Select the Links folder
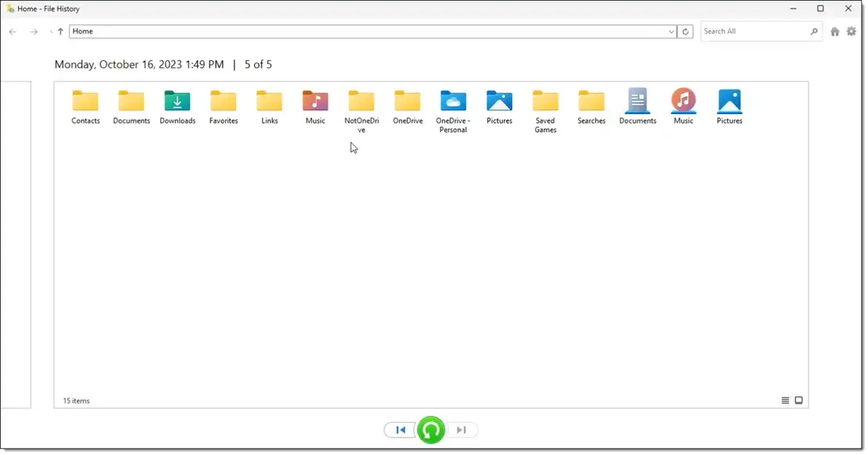Screen dimensions: 868x455 [269, 107]
